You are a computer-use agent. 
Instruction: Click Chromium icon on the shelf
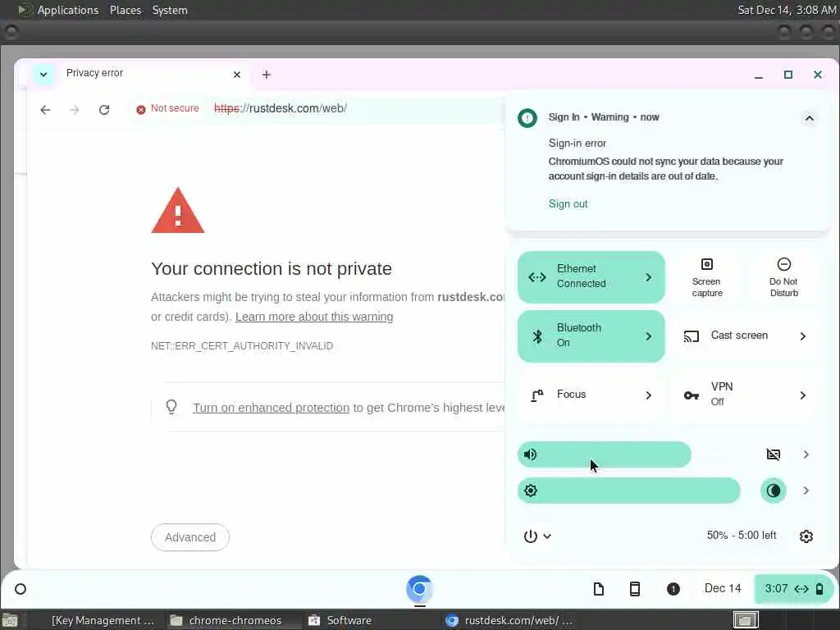[419, 589]
